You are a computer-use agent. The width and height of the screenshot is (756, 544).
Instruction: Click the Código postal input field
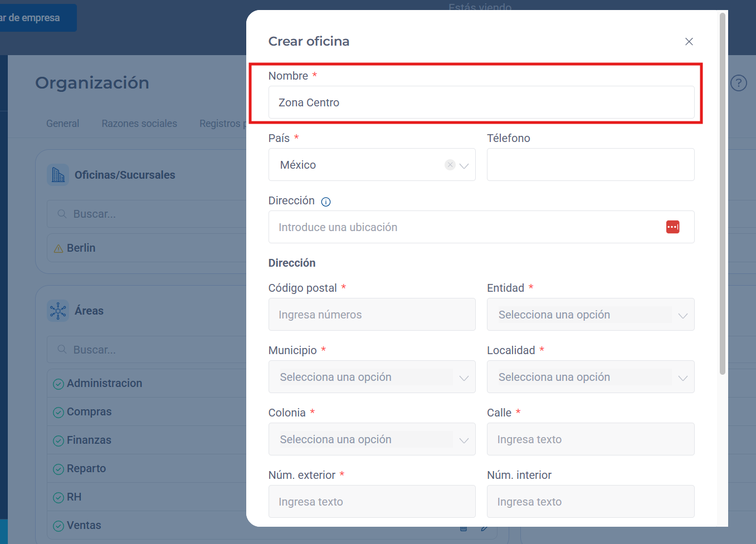[372, 315]
